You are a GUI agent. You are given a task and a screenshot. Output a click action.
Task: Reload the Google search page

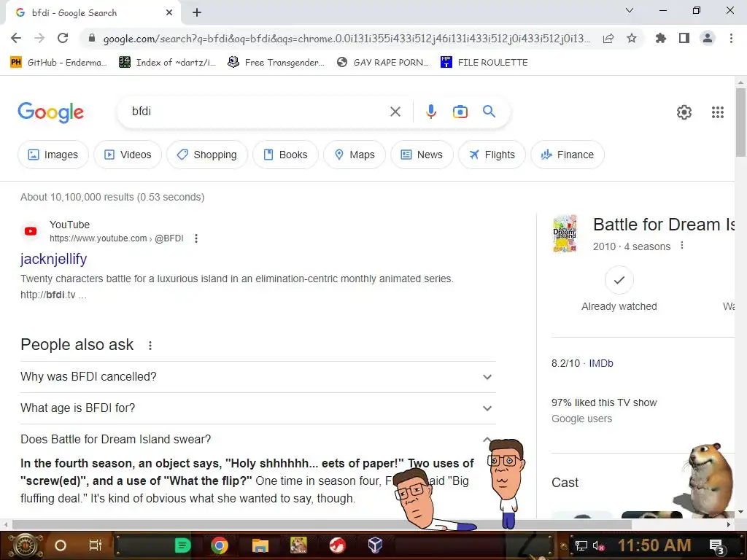[63, 38]
